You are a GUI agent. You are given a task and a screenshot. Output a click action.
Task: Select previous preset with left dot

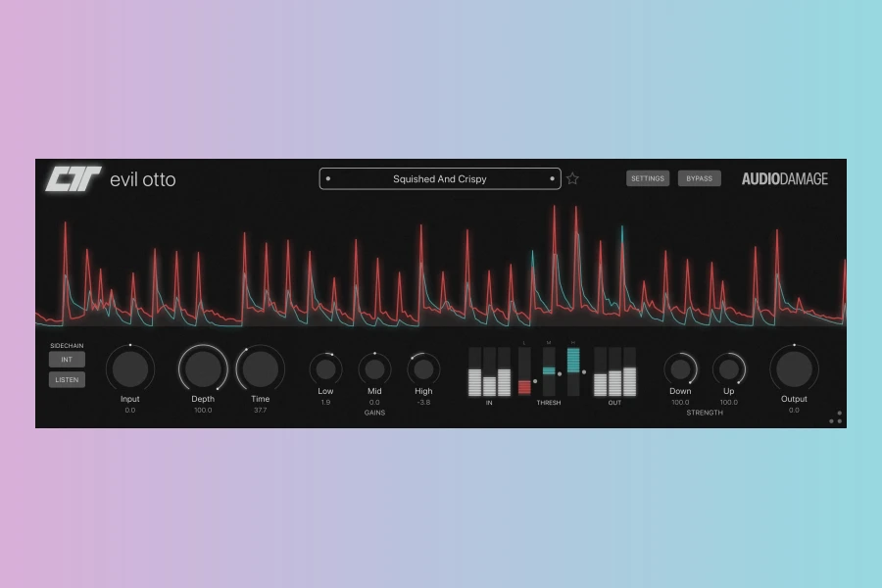pyautogui.click(x=327, y=178)
